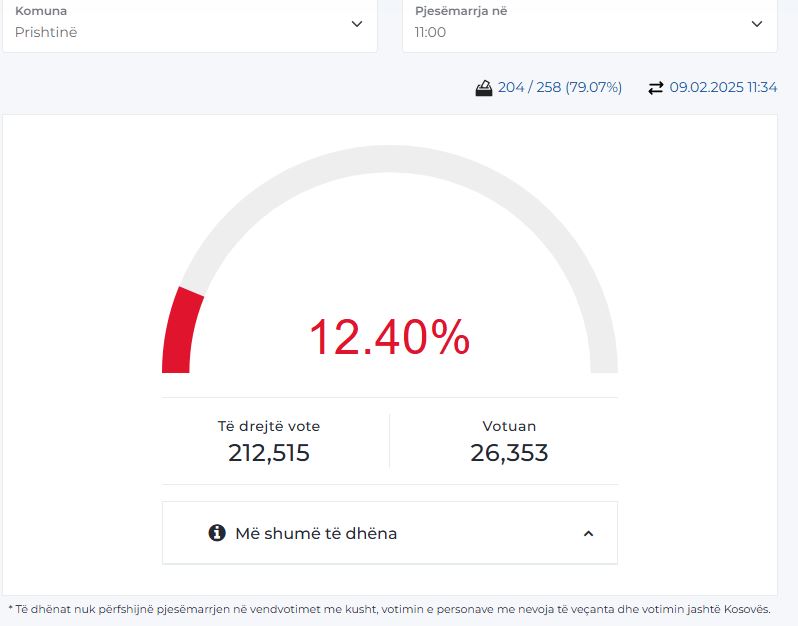
Task: Click the chevron arrow in the Komuna selector
Action: (357, 24)
